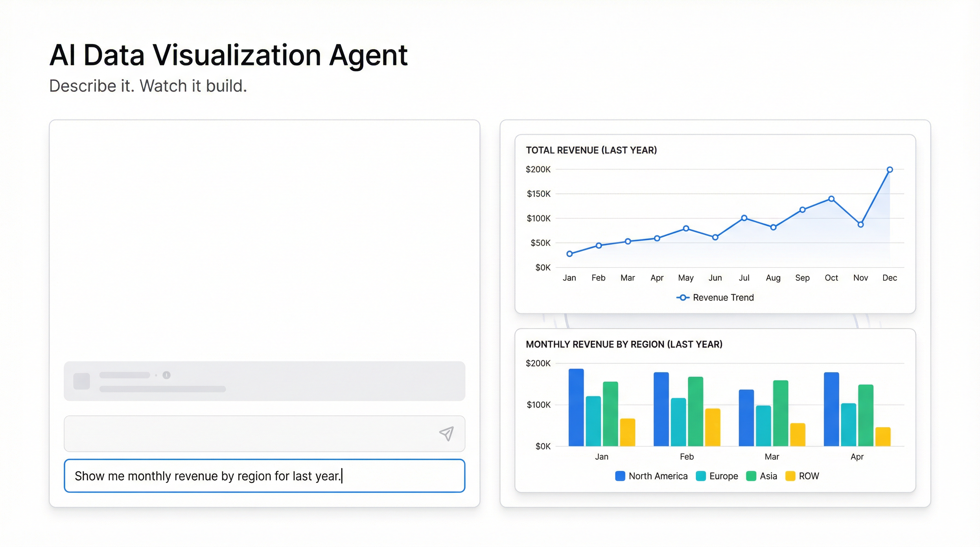Image resolution: width=980 pixels, height=547 pixels.
Task: Click the 'Feb' label under bar chart
Action: coord(687,457)
